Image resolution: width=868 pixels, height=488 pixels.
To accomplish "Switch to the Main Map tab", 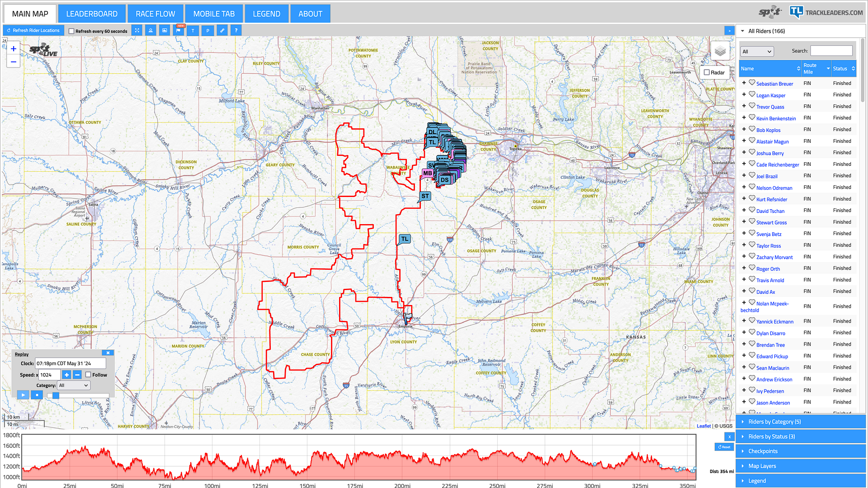I will pyautogui.click(x=30, y=14).
